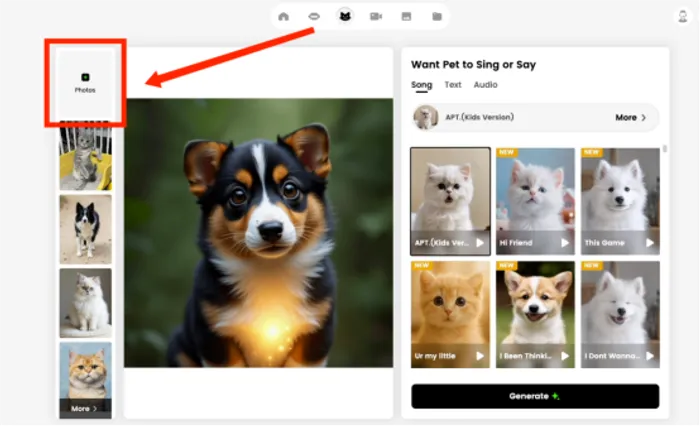The height and width of the screenshot is (426, 700).
Task: Click the Photos upload plus icon
Action: 85,77
